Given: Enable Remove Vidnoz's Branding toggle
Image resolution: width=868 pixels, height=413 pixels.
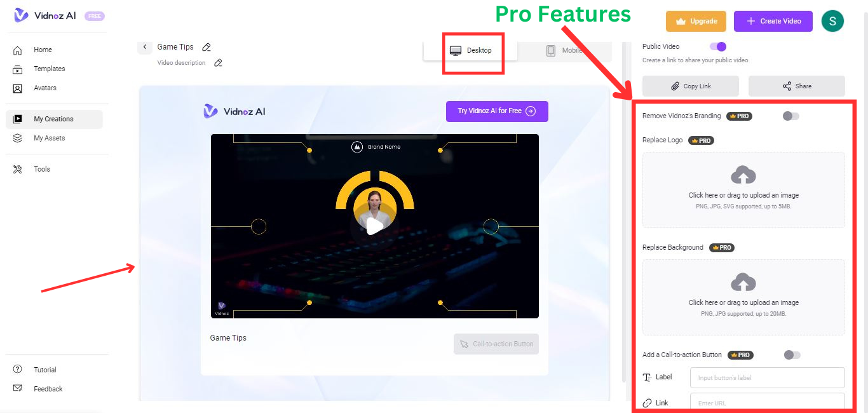Looking at the screenshot, I should tap(791, 116).
